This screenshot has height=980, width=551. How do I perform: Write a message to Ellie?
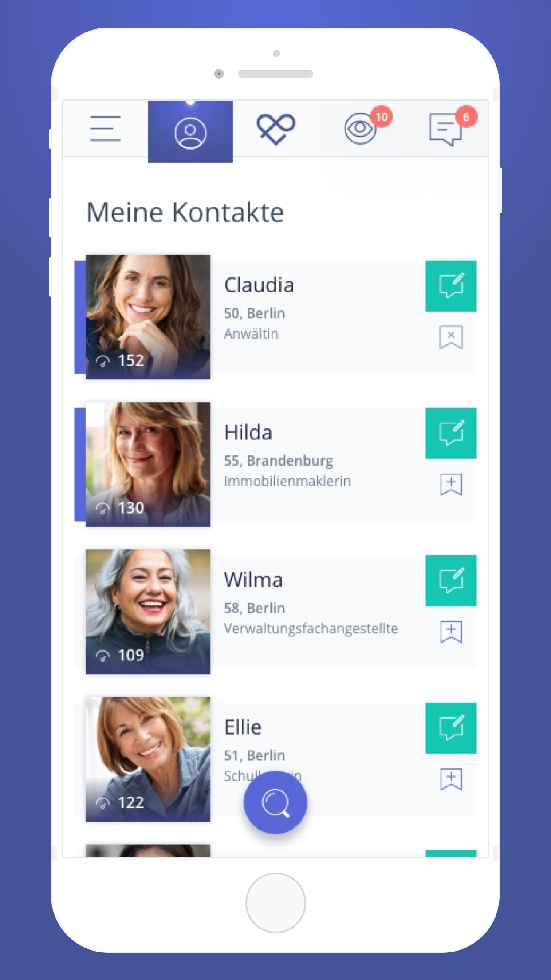click(451, 728)
